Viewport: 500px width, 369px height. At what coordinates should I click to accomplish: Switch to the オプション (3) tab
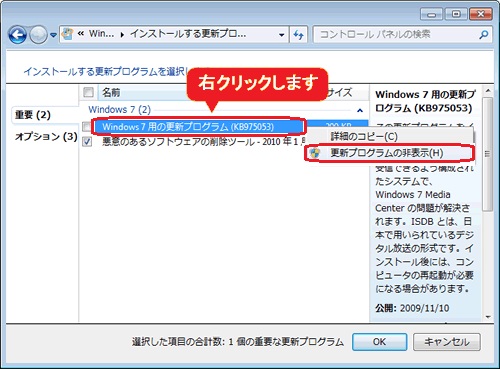pyautogui.click(x=46, y=136)
